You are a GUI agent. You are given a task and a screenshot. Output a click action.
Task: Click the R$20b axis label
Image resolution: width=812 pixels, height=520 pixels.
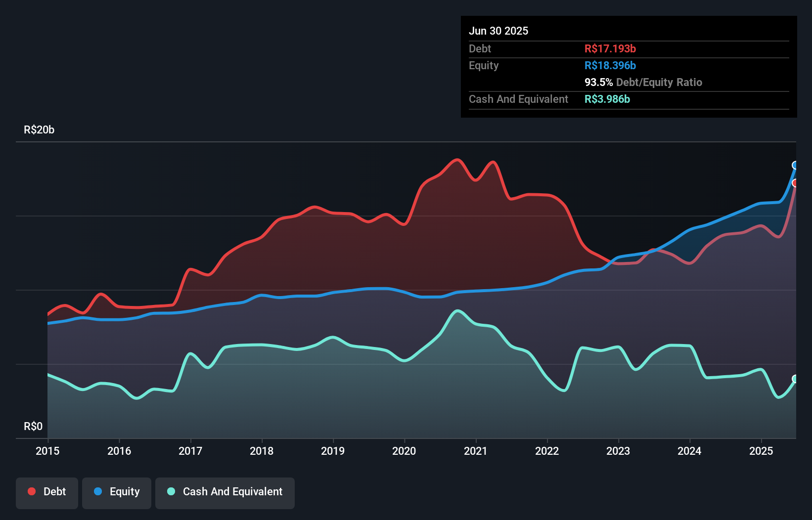pos(39,130)
